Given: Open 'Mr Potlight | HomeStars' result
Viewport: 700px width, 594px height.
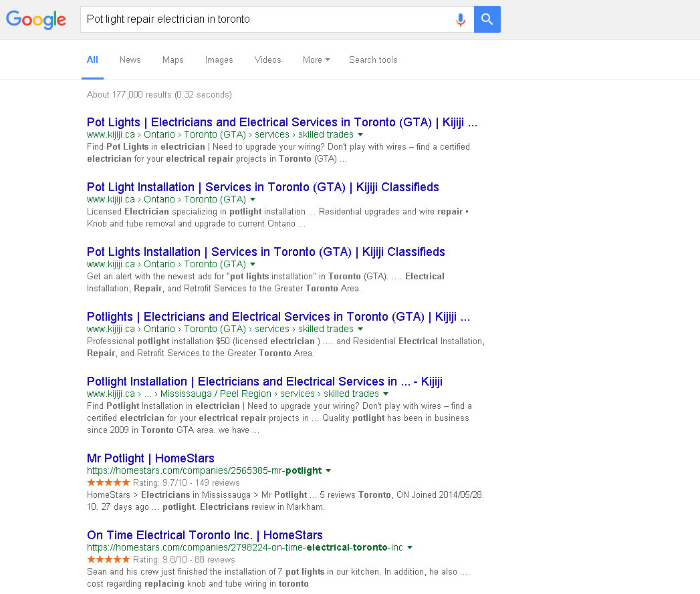Looking at the screenshot, I should click(150, 458).
